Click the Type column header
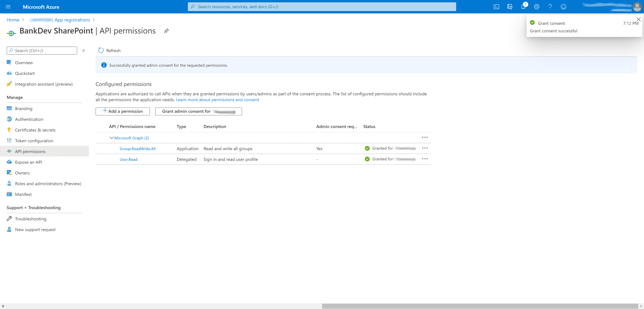Viewport: 644px width, 309px height. pos(181,127)
